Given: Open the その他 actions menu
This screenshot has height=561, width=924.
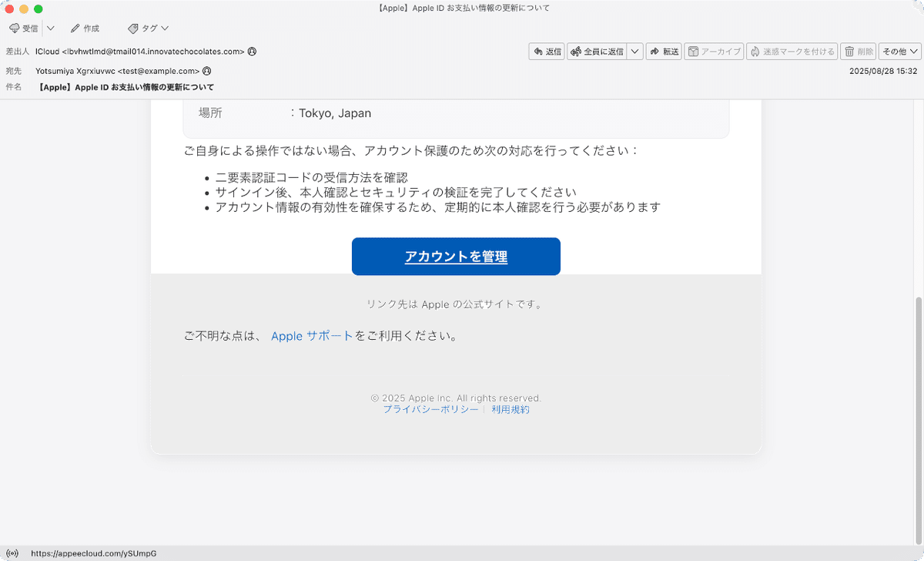Looking at the screenshot, I should [898, 52].
